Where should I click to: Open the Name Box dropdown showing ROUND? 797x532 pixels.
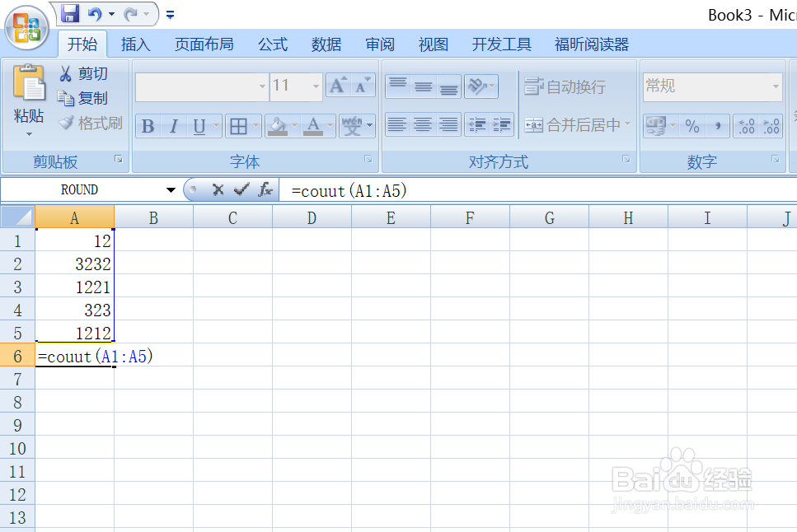coord(171,189)
